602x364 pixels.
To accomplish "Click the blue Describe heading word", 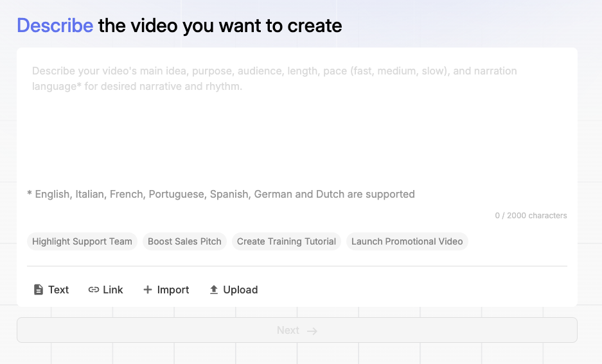I will pyautogui.click(x=55, y=26).
